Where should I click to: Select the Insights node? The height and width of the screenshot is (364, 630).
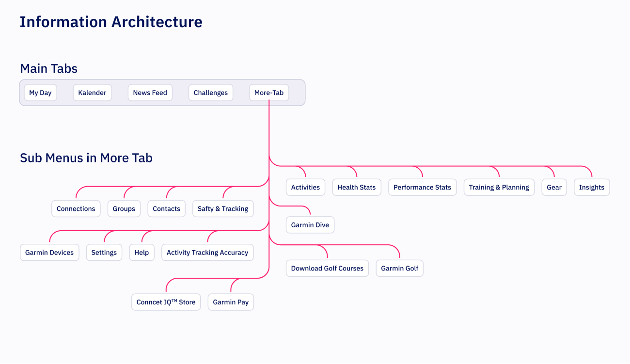tap(591, 188)
